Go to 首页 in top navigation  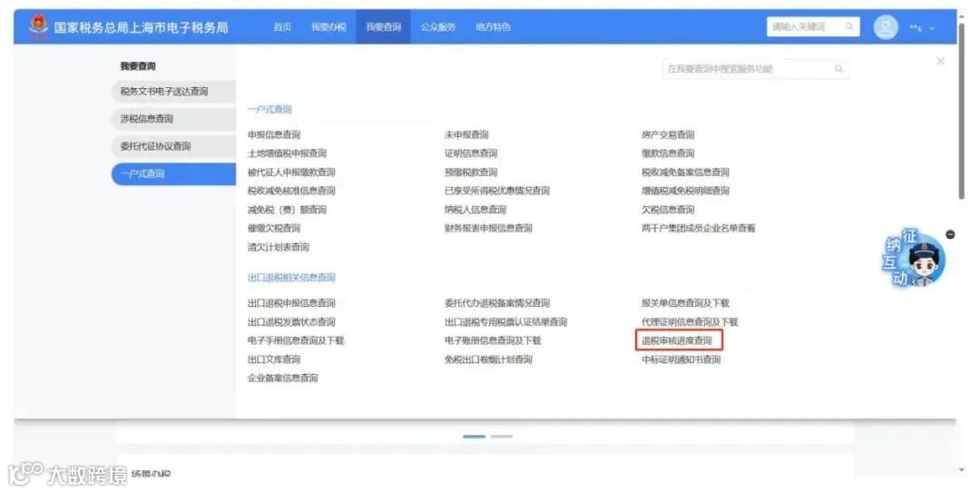tap(282, 27)
